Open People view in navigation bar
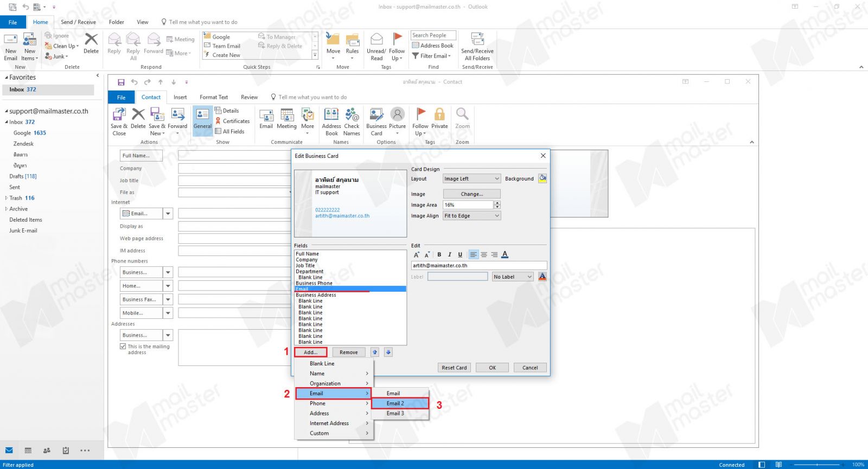 (x=47, y=450)
